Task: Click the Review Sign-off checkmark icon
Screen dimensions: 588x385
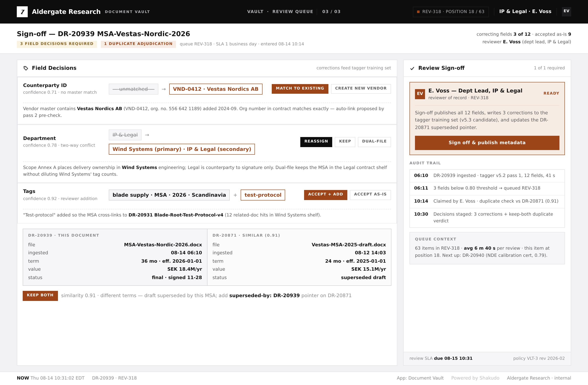Action: click(412, 69)
